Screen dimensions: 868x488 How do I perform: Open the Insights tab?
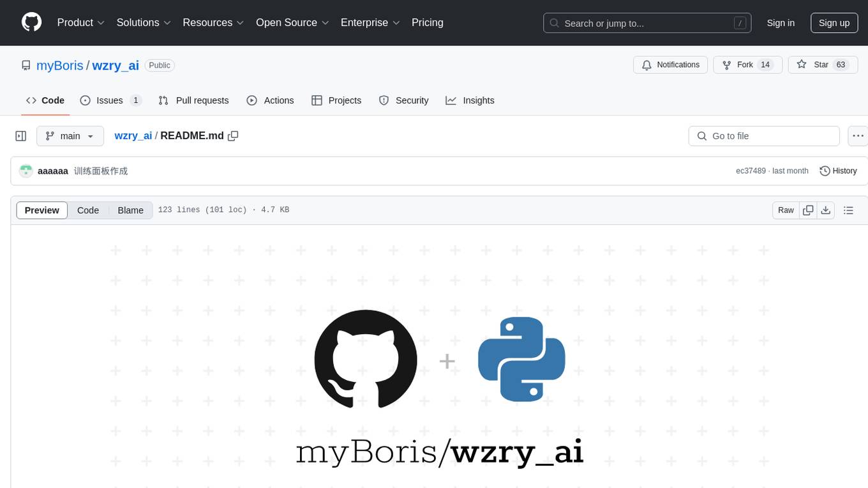tap(470, 100)
